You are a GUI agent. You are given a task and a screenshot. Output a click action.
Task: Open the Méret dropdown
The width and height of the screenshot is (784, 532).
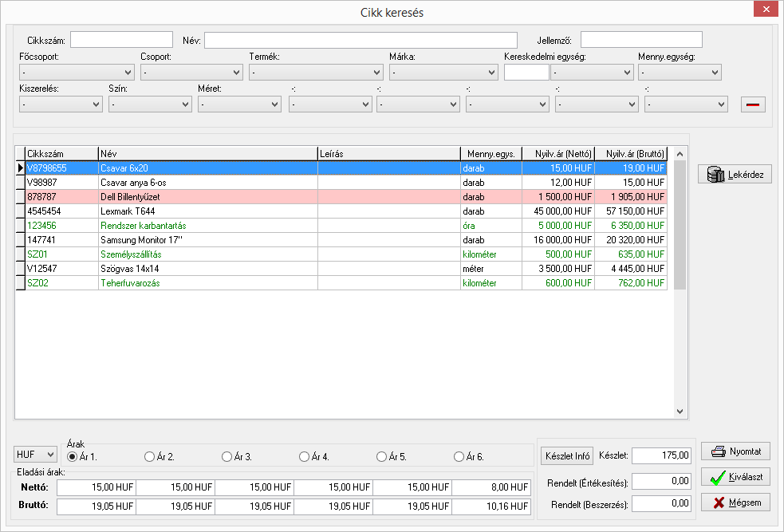click(x=239, y=104)
